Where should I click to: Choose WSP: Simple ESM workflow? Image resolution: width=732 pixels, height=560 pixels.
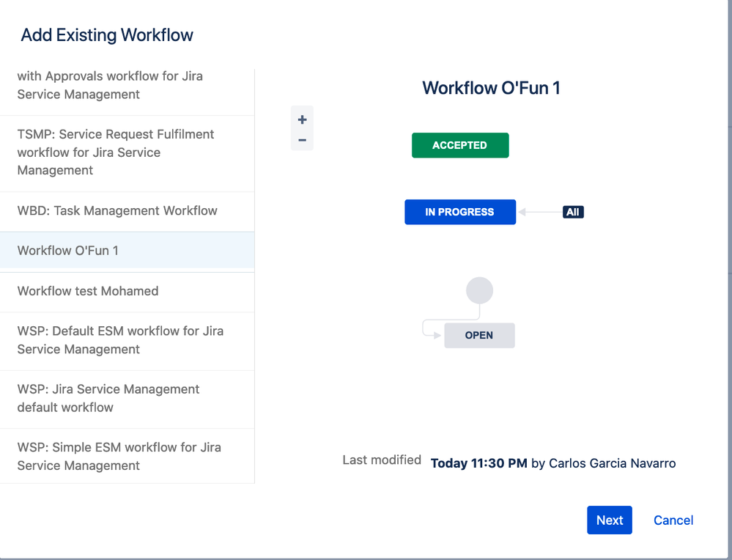[x=127, y=457]
